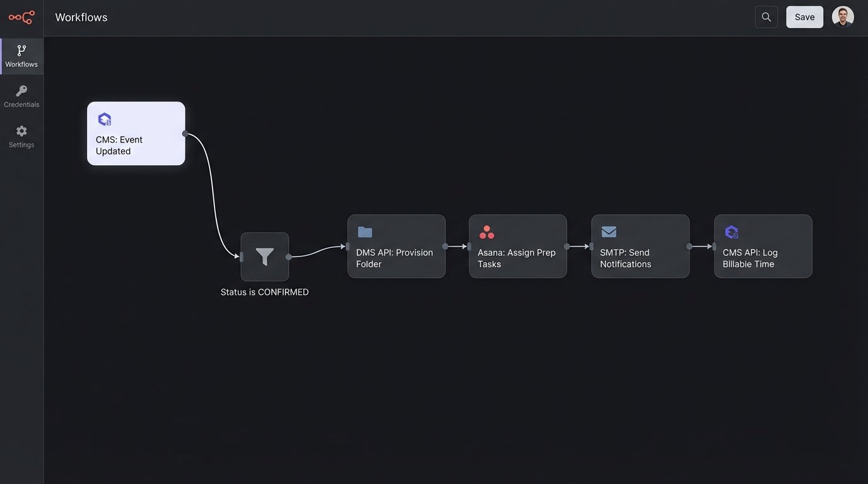Select the Workflows icon in the sidebar
Screen dimensions: 868x484
[x=21, y=50]
